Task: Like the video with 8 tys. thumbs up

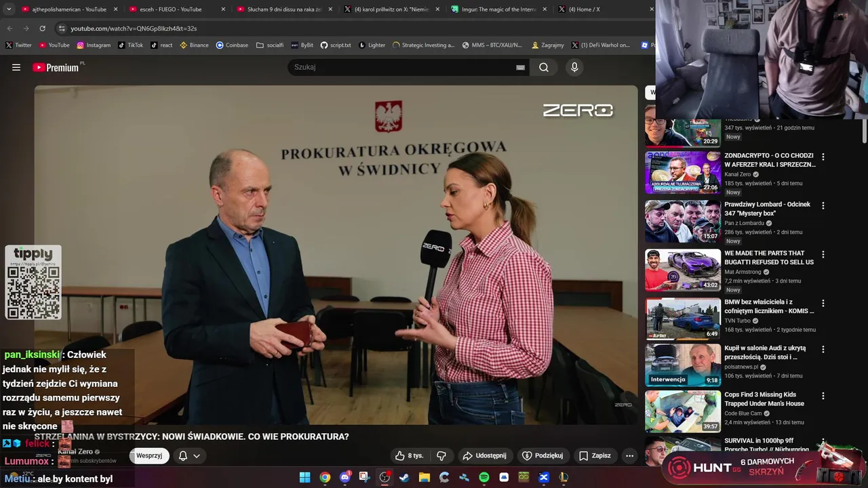Action: point(409,455)
